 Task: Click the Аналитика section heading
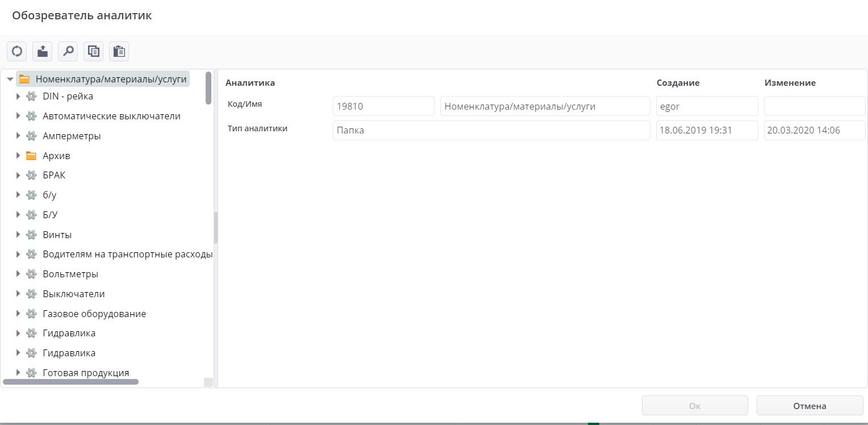[x=250, y=83]
